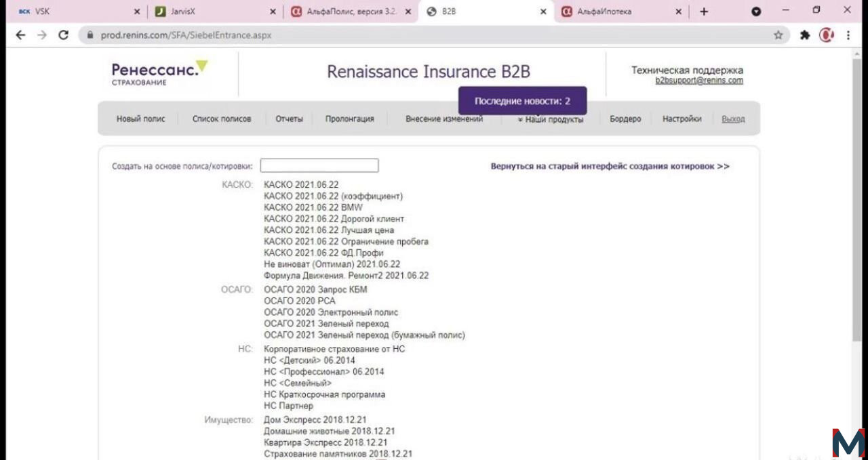Select КАСКО 2021.06.22 Лучшая цена
Viewport: 868px width, 460px height.
tap(328, 230)
